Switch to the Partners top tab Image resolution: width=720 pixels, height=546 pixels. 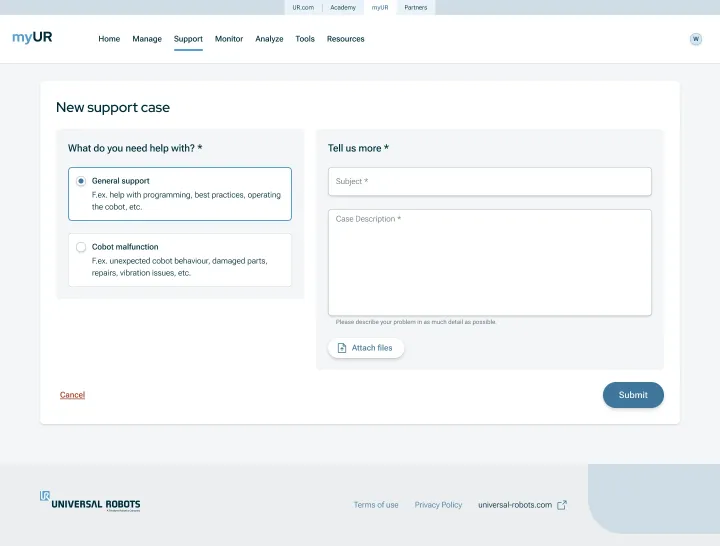[x=415, y=7]
